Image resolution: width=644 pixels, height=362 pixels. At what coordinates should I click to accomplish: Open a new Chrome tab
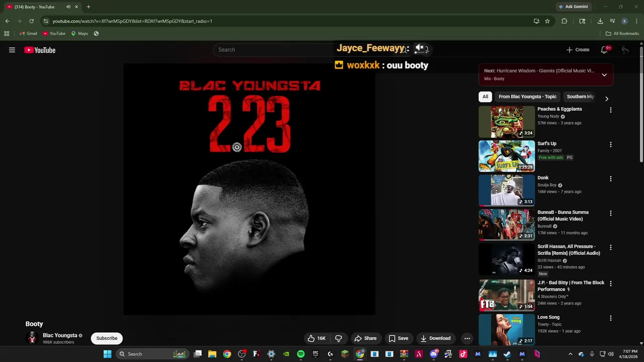click(89, 7)
